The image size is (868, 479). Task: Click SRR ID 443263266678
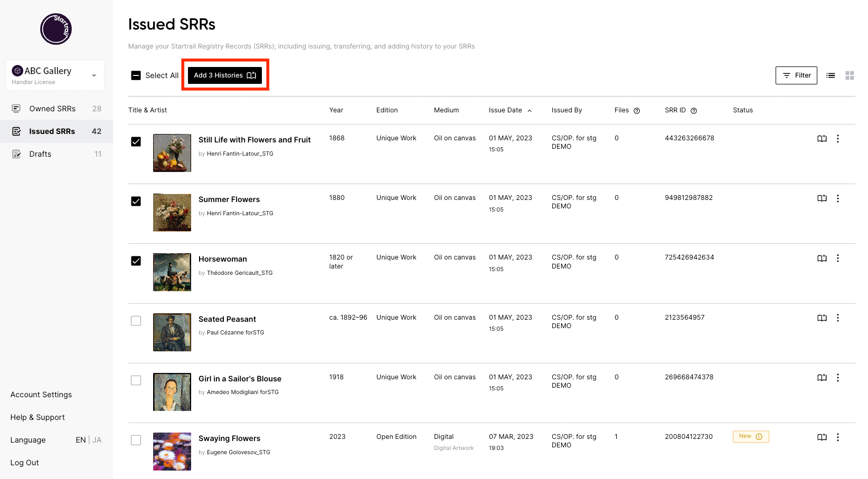pos(690,138)
